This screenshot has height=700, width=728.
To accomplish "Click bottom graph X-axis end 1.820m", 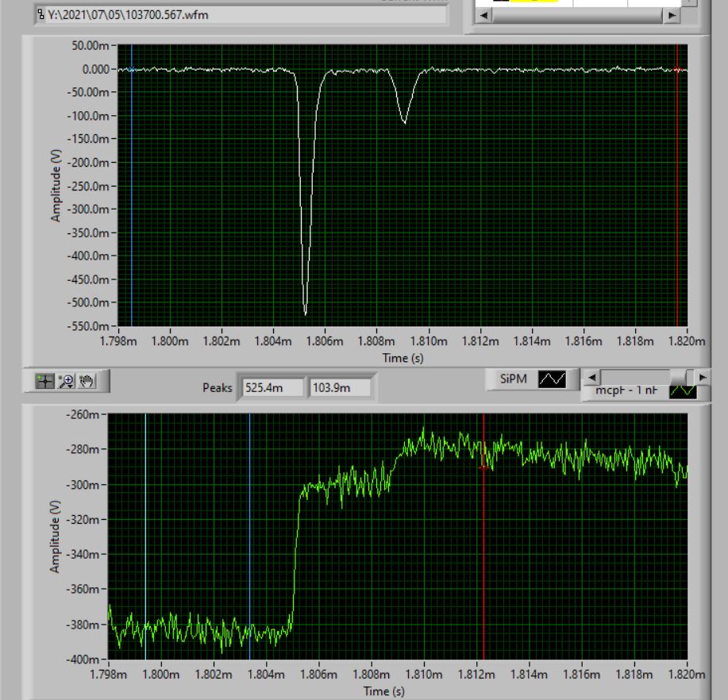I will point(686,675).
